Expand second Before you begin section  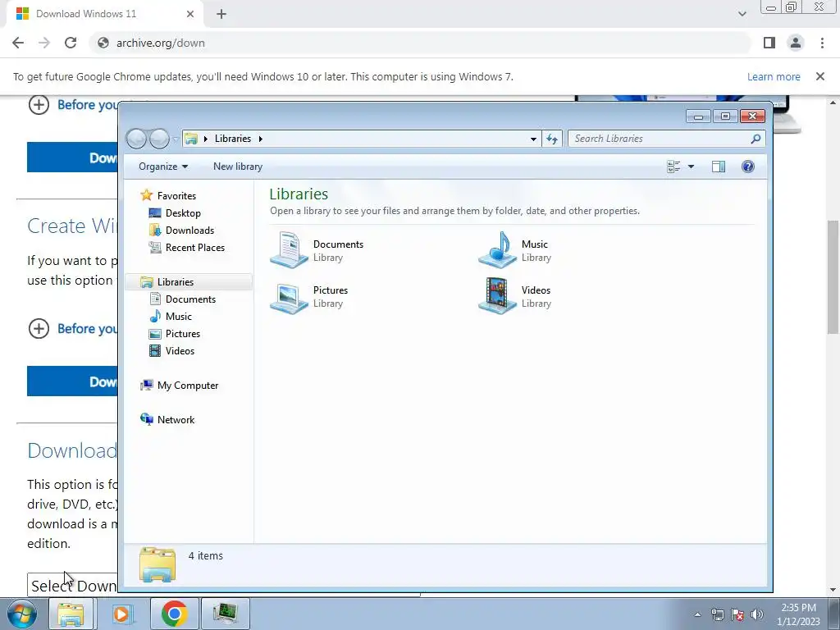pyautogui.click(x=39, y=328)
